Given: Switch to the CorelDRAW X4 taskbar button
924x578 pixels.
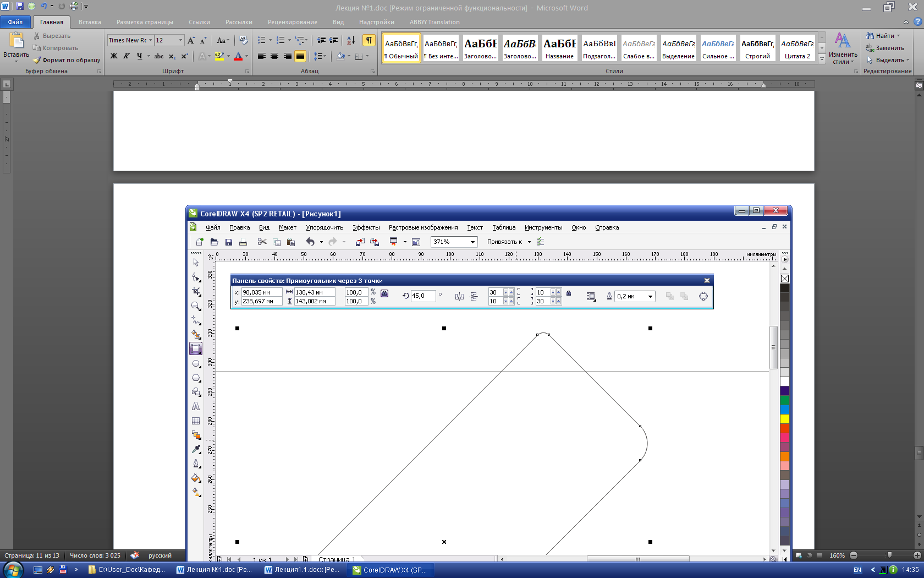Looking at the screenshot, I should [392, 570].
